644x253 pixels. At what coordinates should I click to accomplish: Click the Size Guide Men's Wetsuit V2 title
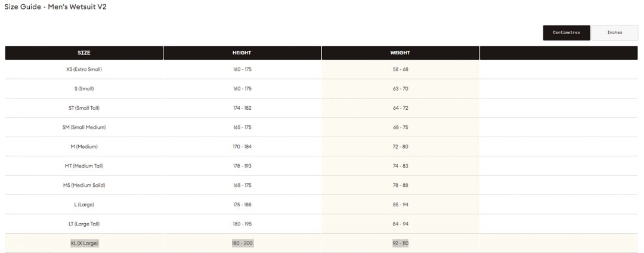click(x=55, y=7)
